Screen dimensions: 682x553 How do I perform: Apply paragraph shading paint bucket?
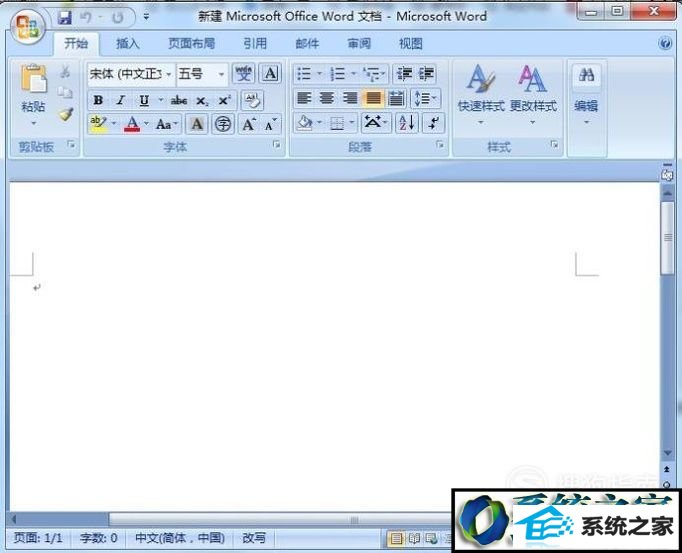point(305,123)
